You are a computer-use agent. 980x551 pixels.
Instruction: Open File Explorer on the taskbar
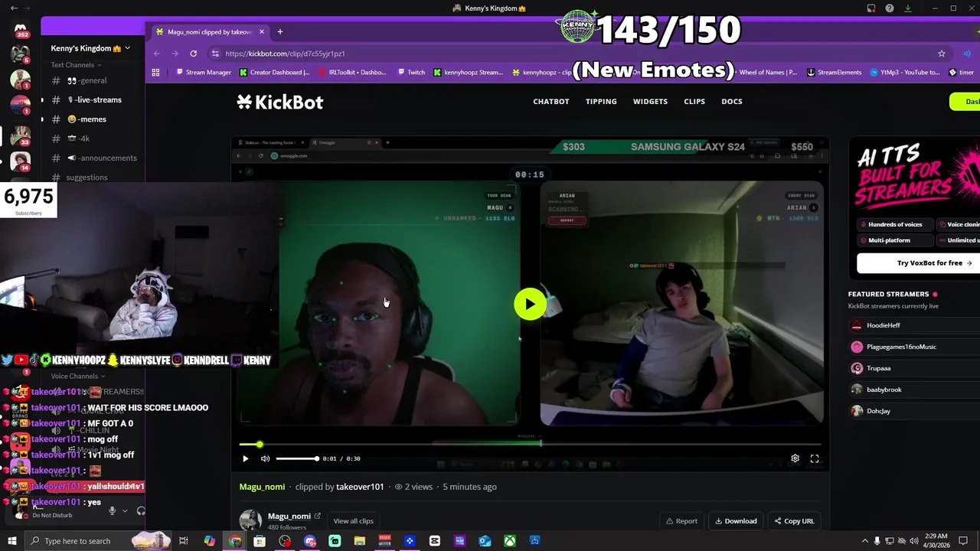(360, 541)
